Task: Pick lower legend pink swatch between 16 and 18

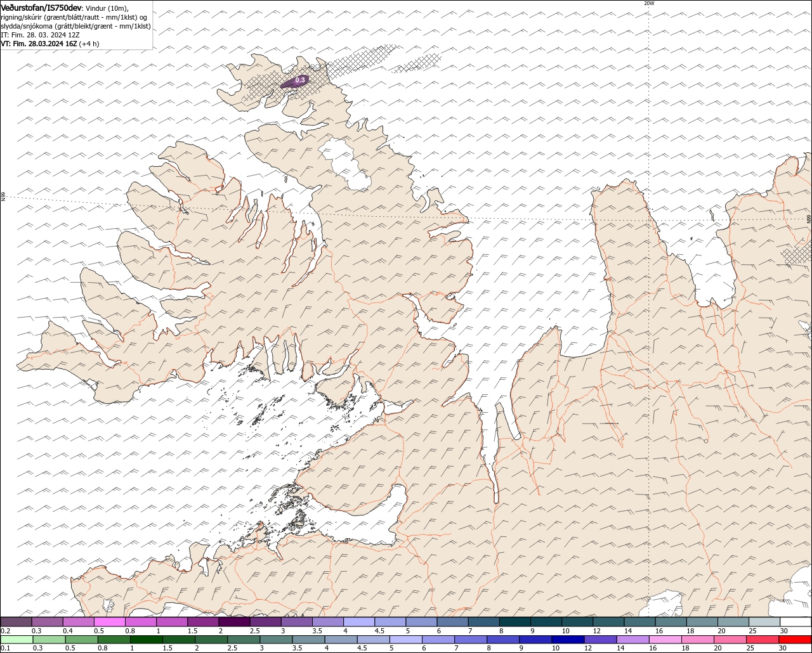Action: coord(665,640)
